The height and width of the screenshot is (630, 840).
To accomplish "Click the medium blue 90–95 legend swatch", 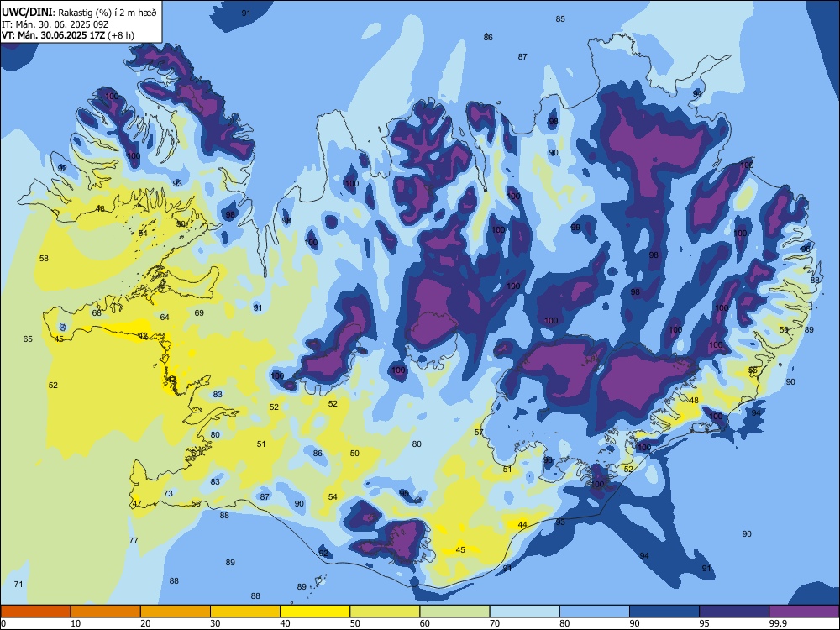I will coord(664,612).
